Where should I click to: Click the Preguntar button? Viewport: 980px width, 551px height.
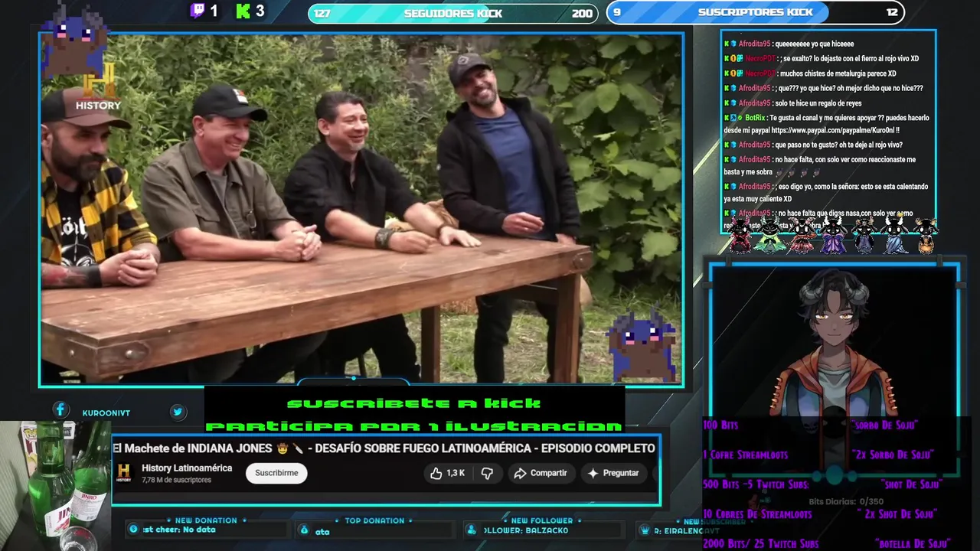[613, 473]
